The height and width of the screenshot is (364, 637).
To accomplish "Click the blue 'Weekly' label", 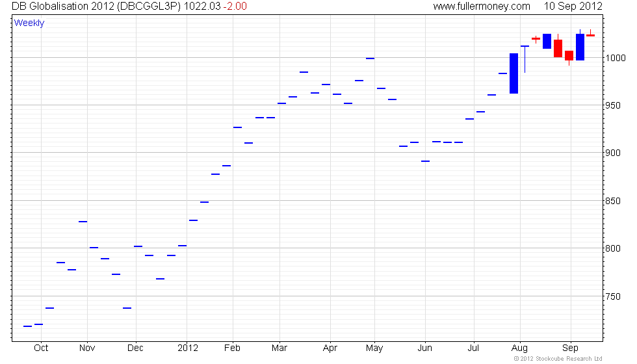I will pos(29,23).
